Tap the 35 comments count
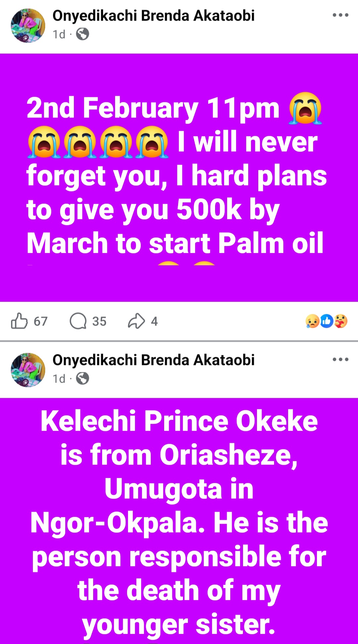 pyautogui.click(x=99, y=321)
